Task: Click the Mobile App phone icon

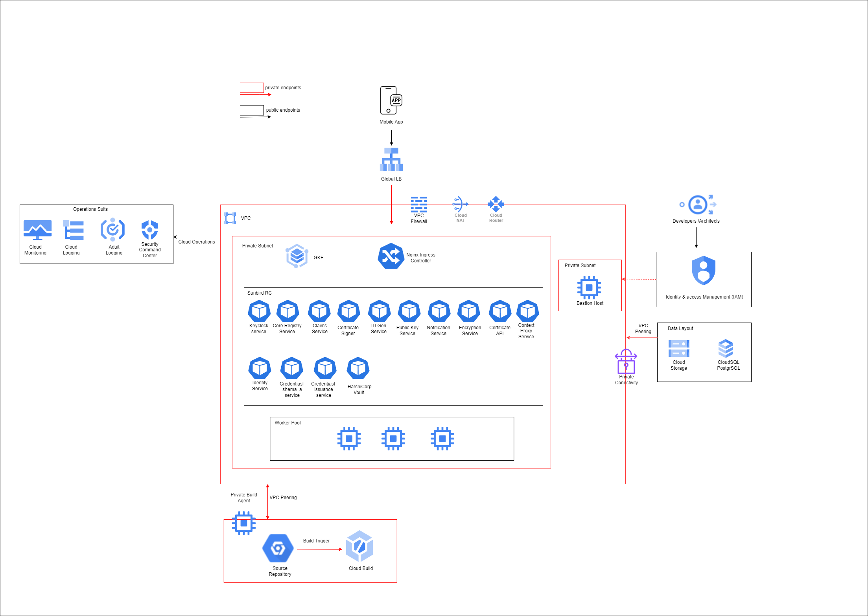Action: [x=391, y=100]
